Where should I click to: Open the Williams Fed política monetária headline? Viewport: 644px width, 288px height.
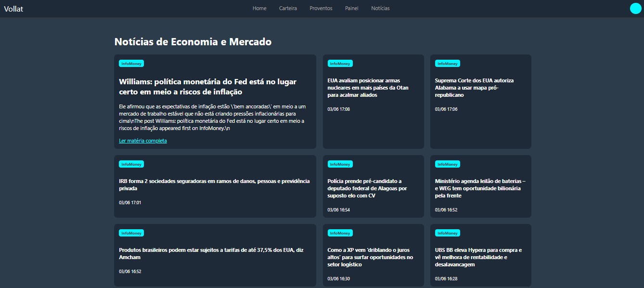(207, 87)
